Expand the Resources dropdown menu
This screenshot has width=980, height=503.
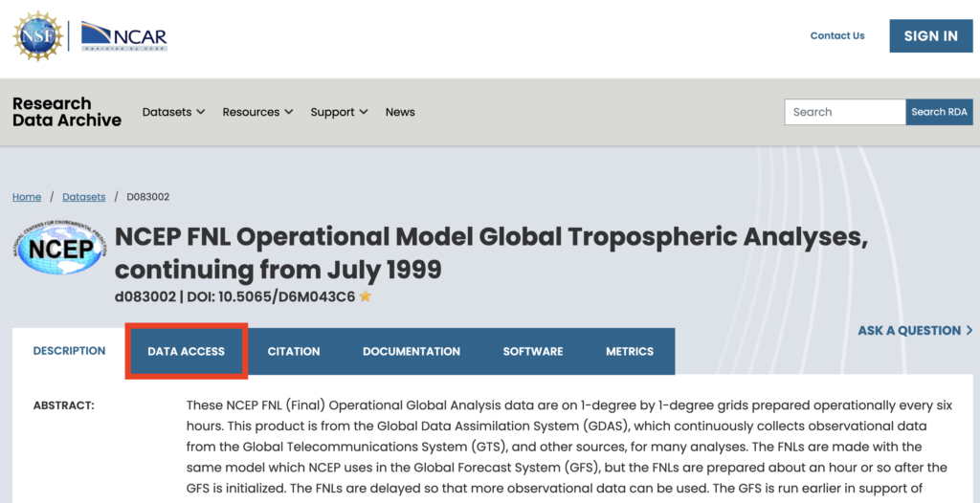pos(258,112)
